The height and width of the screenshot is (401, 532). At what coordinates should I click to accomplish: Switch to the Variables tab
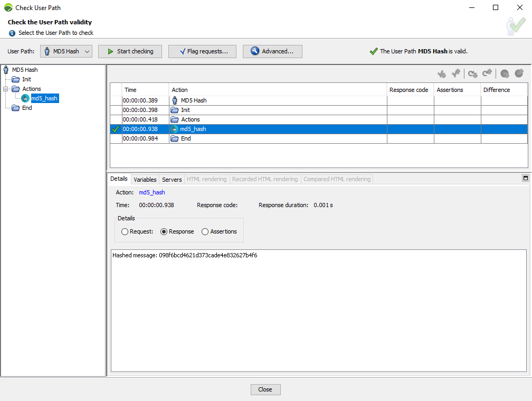(145, 180)
